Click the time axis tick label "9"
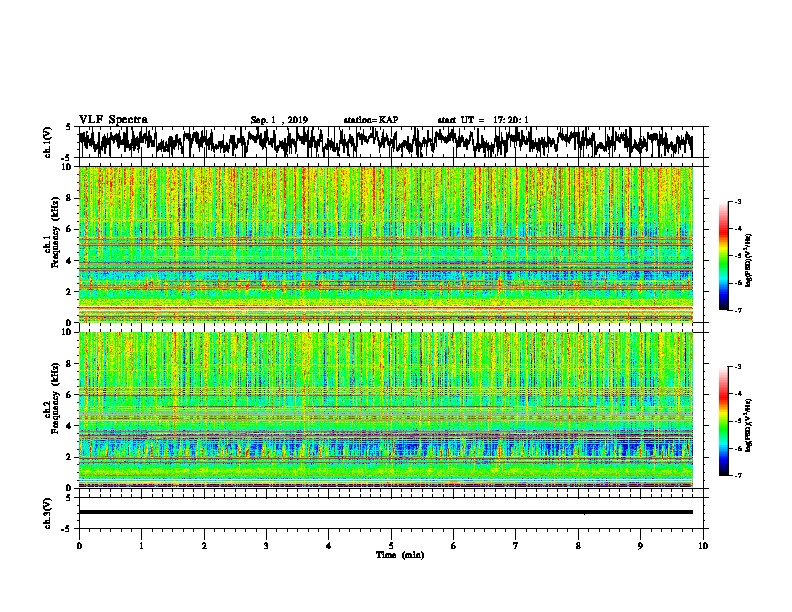792x612 pixels. point(640,545)
